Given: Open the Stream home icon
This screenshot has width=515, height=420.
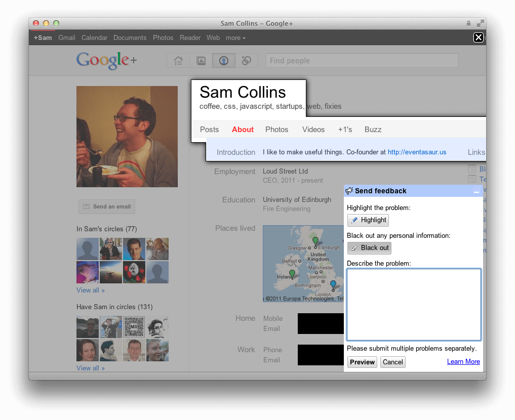Looking at the screenshot, I should [x=178, y=60].
